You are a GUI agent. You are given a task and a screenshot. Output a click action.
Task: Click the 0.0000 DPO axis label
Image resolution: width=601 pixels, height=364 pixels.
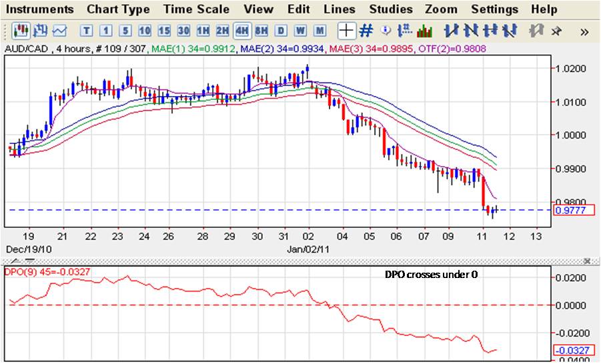[x=571, y=305]
